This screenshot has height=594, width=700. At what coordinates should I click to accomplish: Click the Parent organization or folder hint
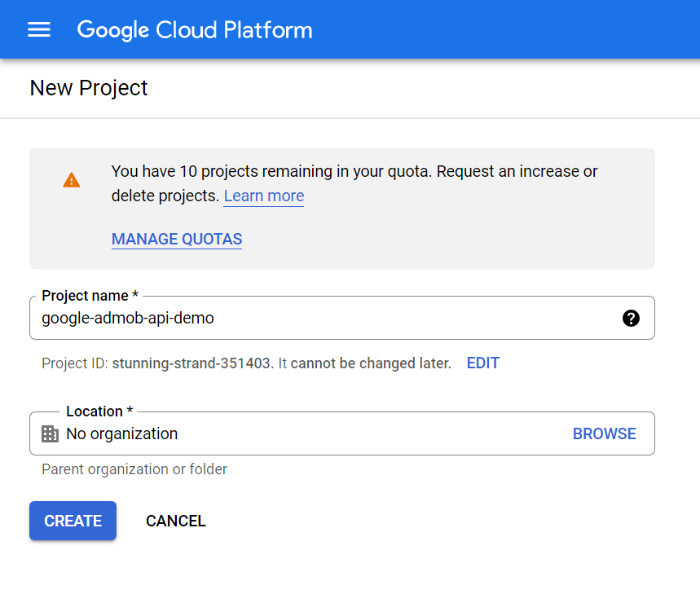(134, 469)
